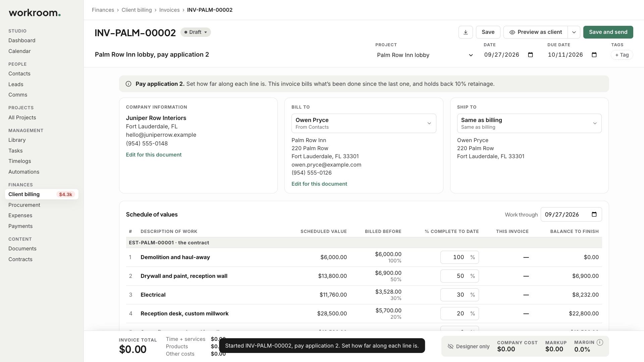This screenshot has height=362, width=644.
Task: Expand the Preview as client arrow menu
Action: pos(574,32)
